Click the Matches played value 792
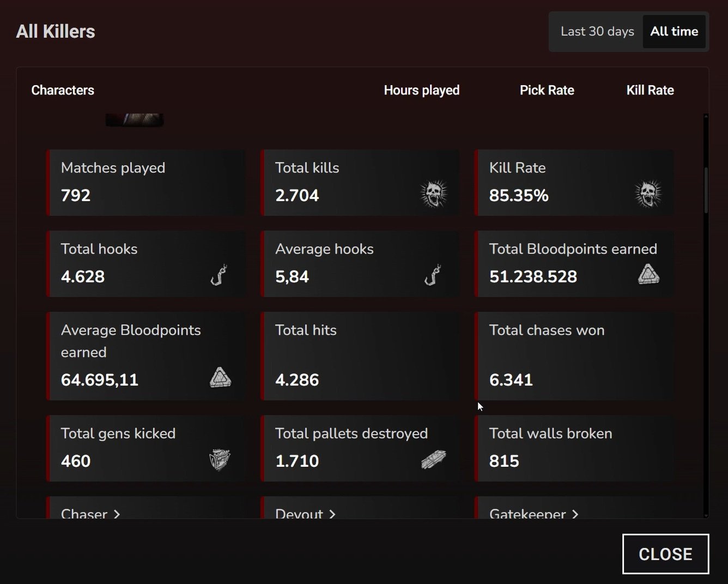This screenshot has width=728, height=584. coord(76,195)
